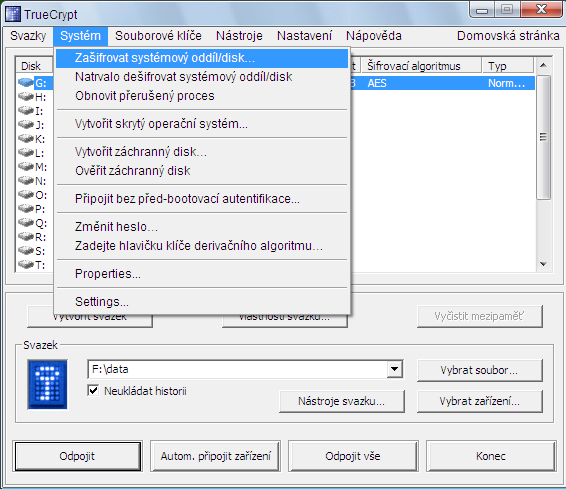Sort by Šifrovací algoritmus column header

[x=421, y=66]
